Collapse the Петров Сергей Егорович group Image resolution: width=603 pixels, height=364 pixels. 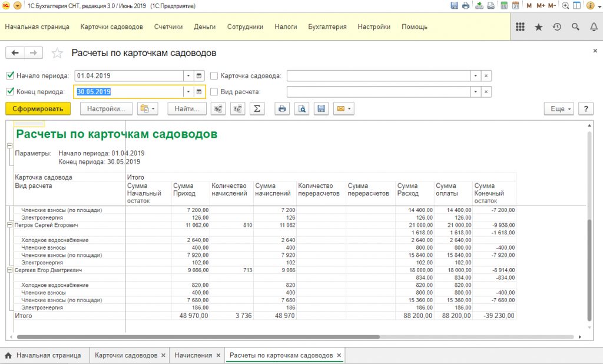(x=9, y=225)
